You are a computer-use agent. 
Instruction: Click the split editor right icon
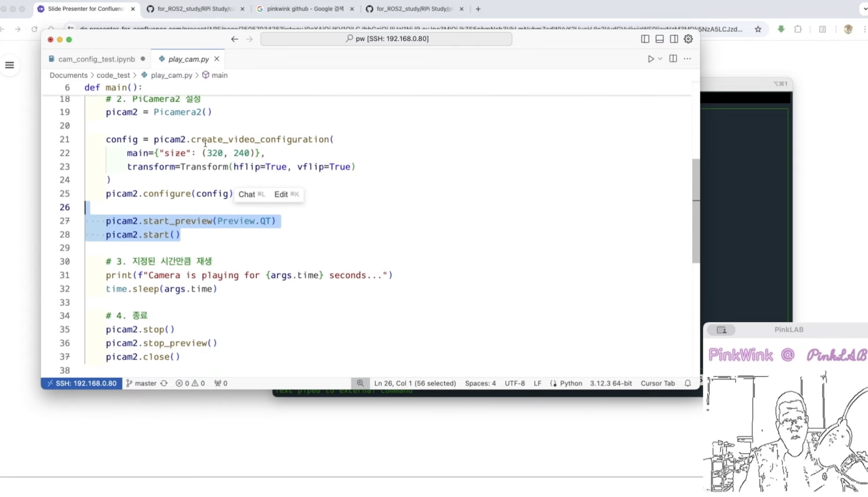(673, 59)
